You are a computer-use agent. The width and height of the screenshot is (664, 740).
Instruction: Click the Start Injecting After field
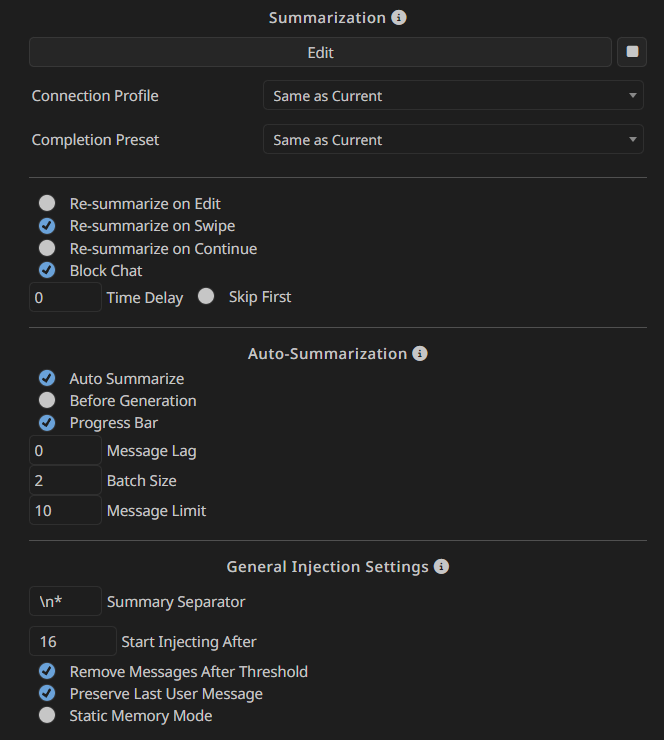73,641
